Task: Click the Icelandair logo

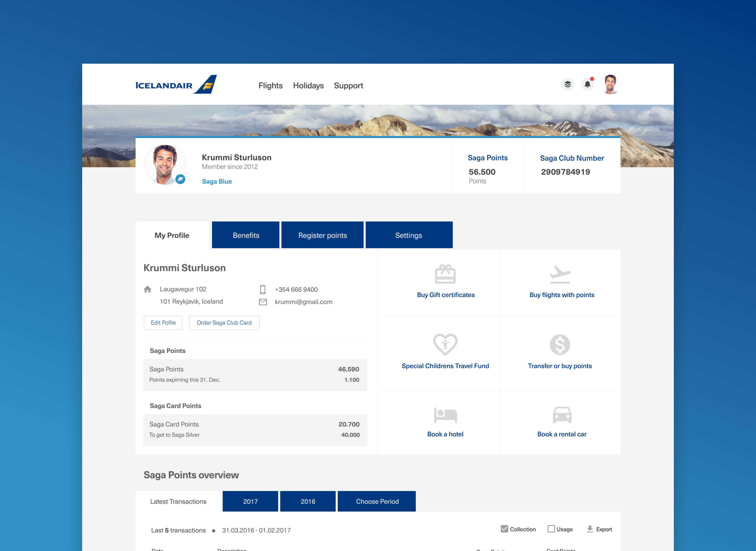Action: pos(176,85)
